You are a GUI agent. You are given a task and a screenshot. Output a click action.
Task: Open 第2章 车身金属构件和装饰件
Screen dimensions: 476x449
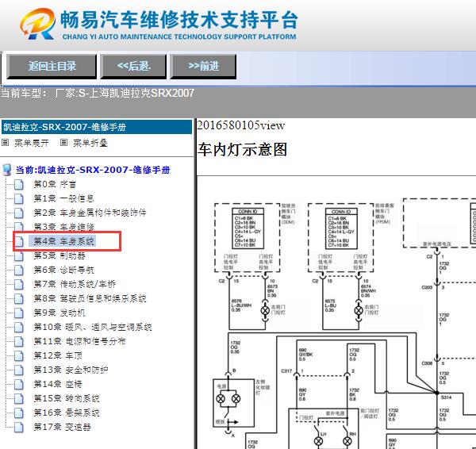[x=90, y=213]
